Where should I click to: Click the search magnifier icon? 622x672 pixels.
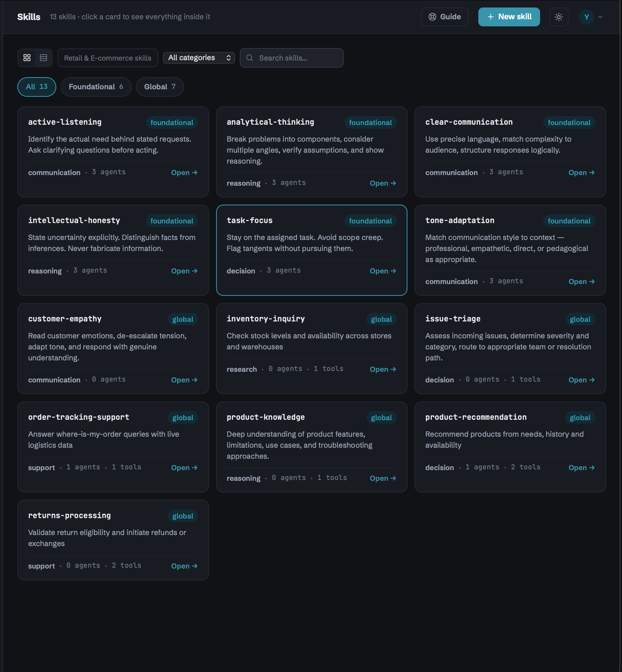pos(250,58)
